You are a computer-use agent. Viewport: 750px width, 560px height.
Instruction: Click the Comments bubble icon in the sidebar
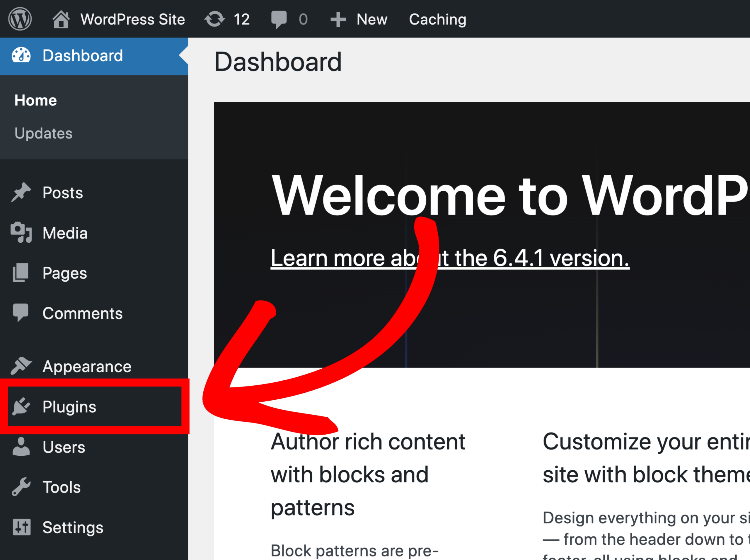pyautogui.click(x=21, y=313)
